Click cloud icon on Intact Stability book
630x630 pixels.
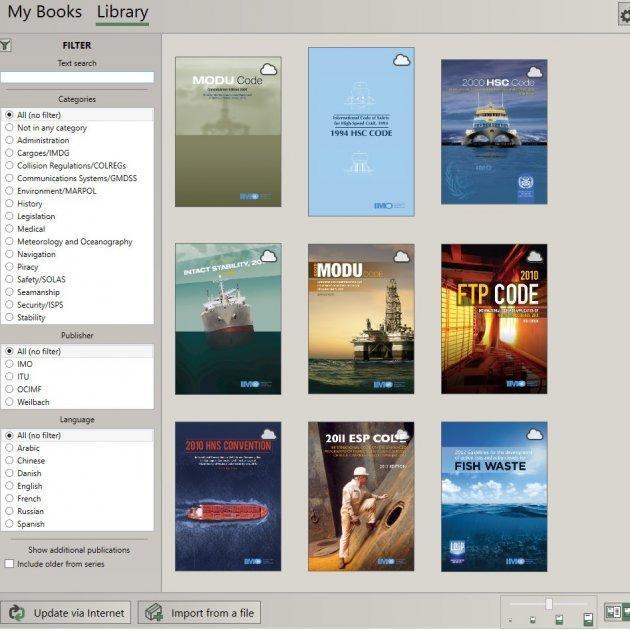click(x=269, y=256)
